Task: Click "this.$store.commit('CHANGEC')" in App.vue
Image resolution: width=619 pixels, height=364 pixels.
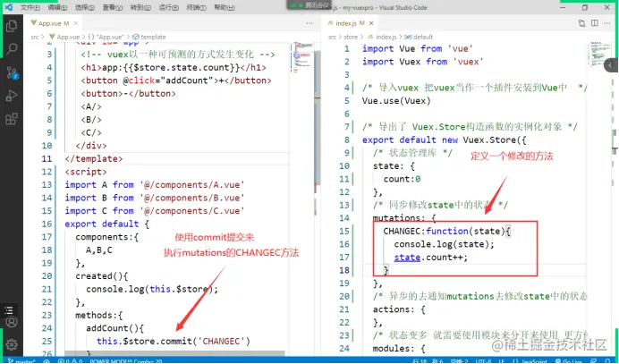Action: tap(174, 341)
